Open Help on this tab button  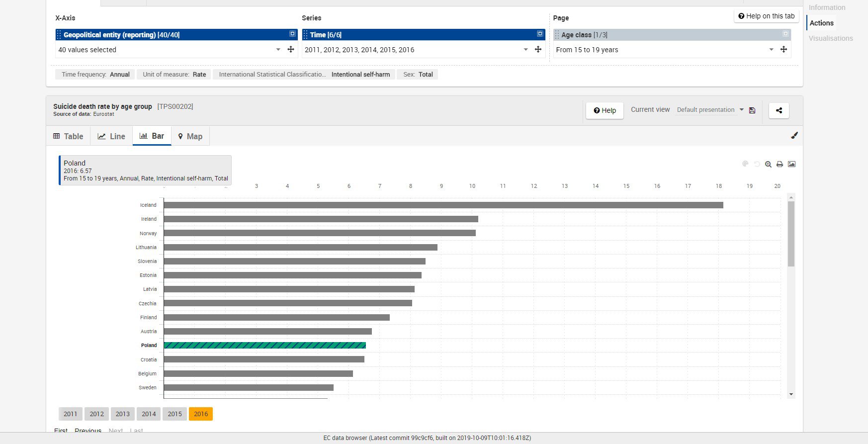[767, 16]
